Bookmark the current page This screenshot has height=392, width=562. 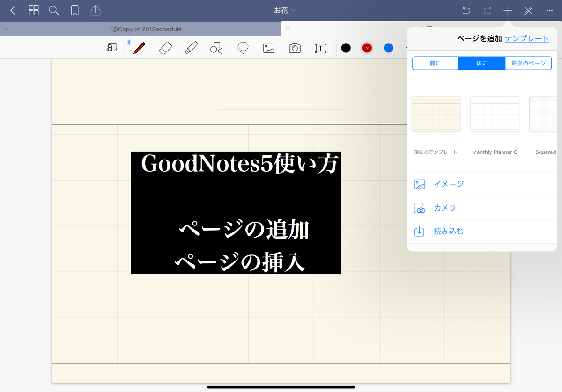(x=75, y=10)
